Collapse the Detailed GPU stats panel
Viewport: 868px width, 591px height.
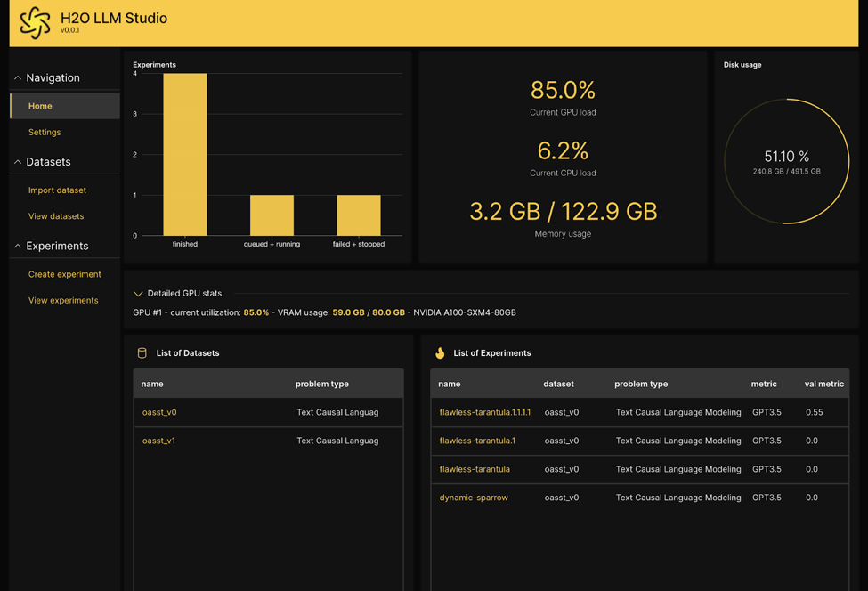[138, 293]
